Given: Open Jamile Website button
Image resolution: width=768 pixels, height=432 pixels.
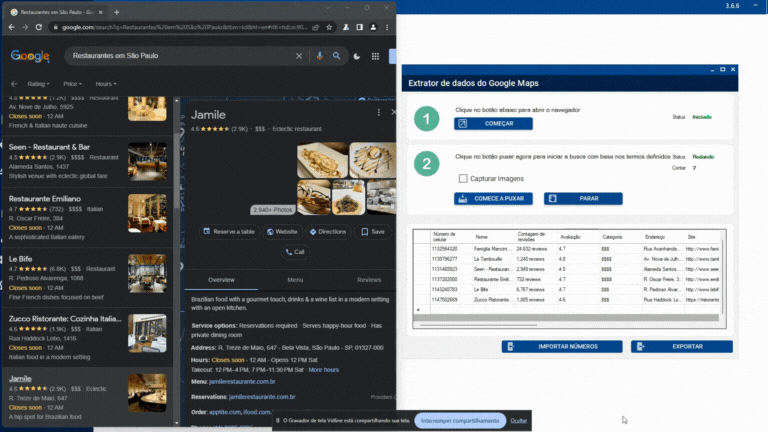Looking at the screenshot, I should click(x=282, y=232).
